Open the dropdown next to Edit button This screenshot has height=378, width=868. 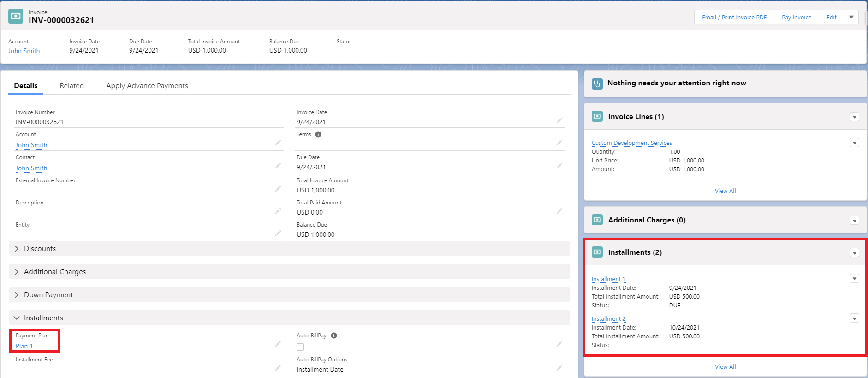(x=851, y=17)
